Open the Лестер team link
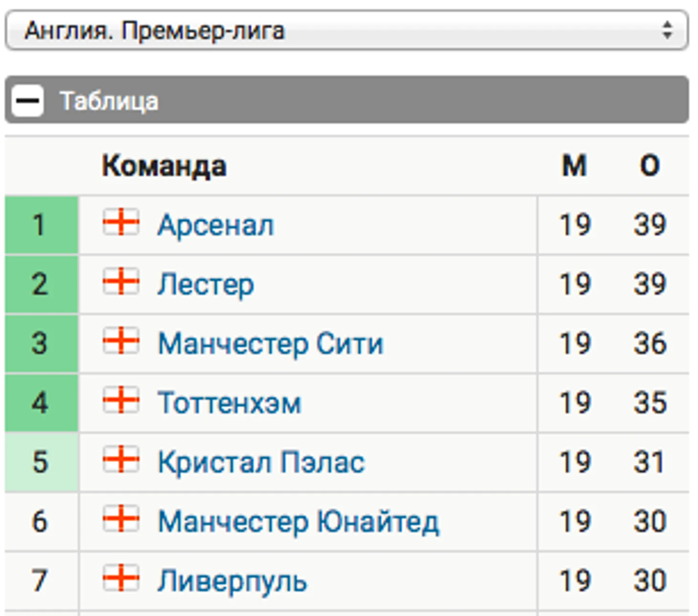Viewport: 698px width, 616px height. pyautogui.click(x=206, y=284)
